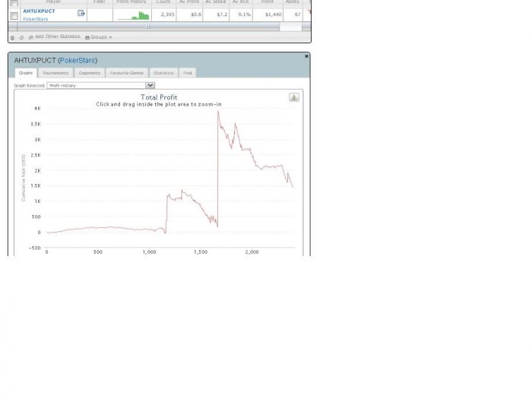
Task: Click the Total Profit chart title
Action: point(159,97)
